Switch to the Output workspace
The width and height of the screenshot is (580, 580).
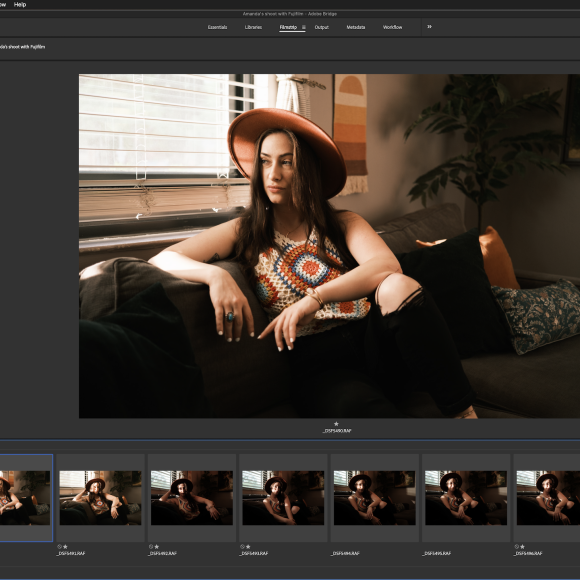321,27
